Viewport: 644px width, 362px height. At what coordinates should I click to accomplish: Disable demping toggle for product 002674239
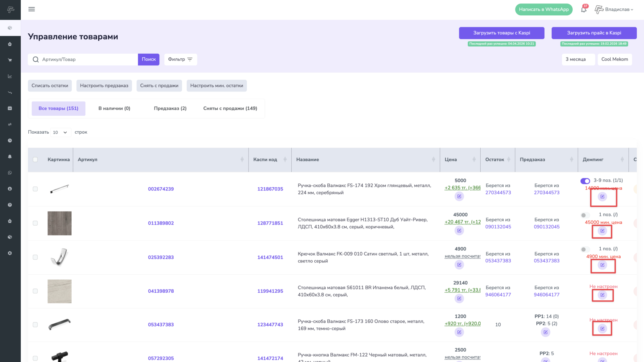(585, 181)
